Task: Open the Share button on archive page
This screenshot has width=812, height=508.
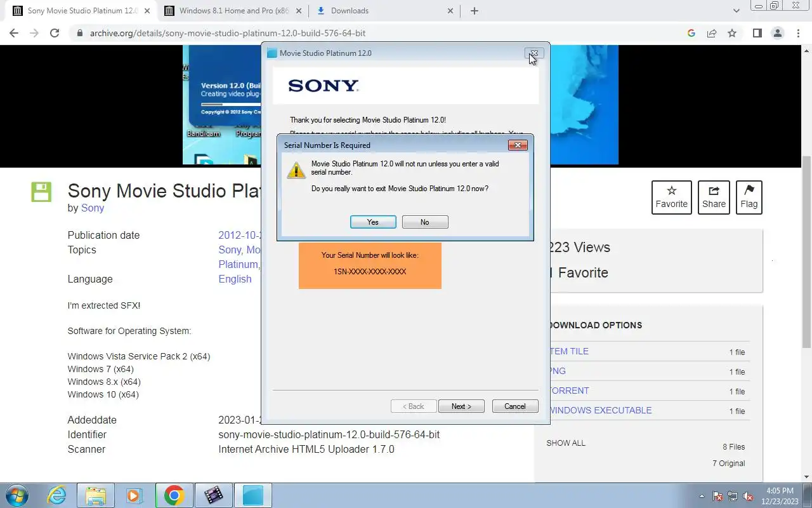Action: point(714,197)
